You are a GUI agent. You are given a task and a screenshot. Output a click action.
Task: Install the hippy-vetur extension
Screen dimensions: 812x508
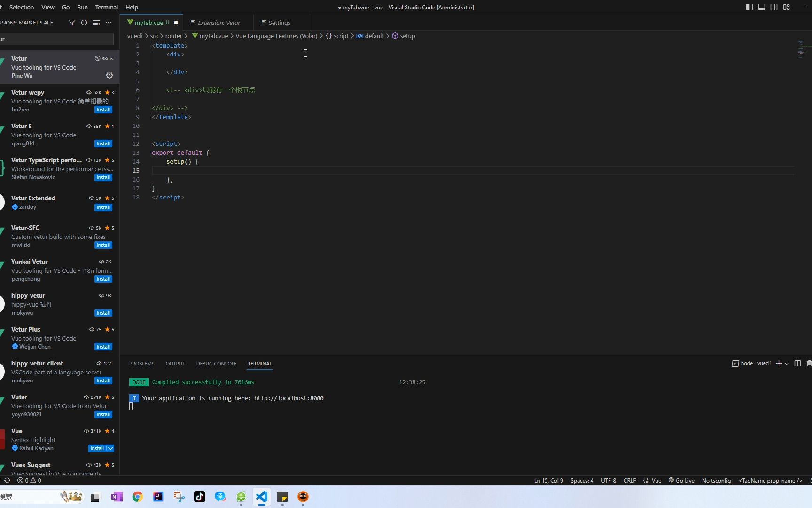pos(103,313)
